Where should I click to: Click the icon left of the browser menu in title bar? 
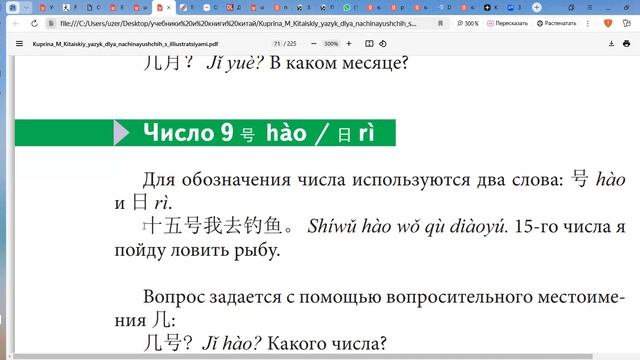click(x=571, y=7)
